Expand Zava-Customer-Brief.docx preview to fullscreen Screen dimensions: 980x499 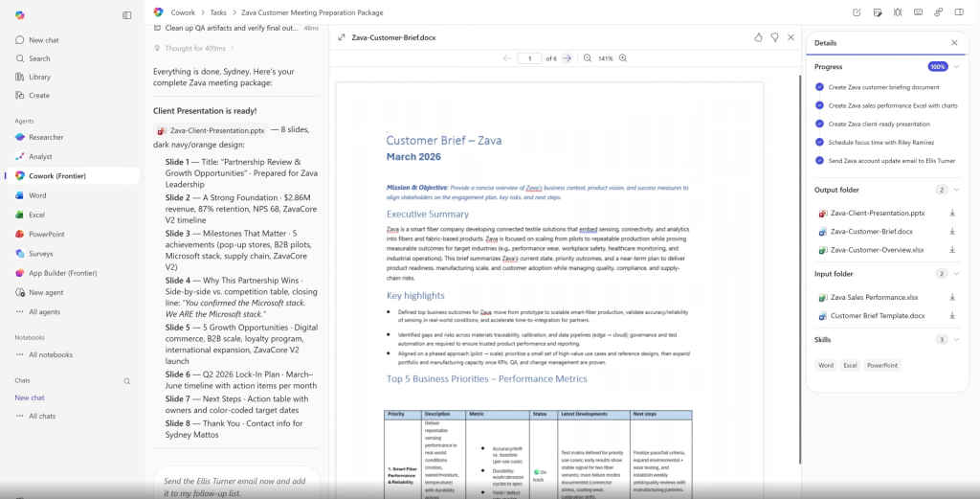pos(342,37)
